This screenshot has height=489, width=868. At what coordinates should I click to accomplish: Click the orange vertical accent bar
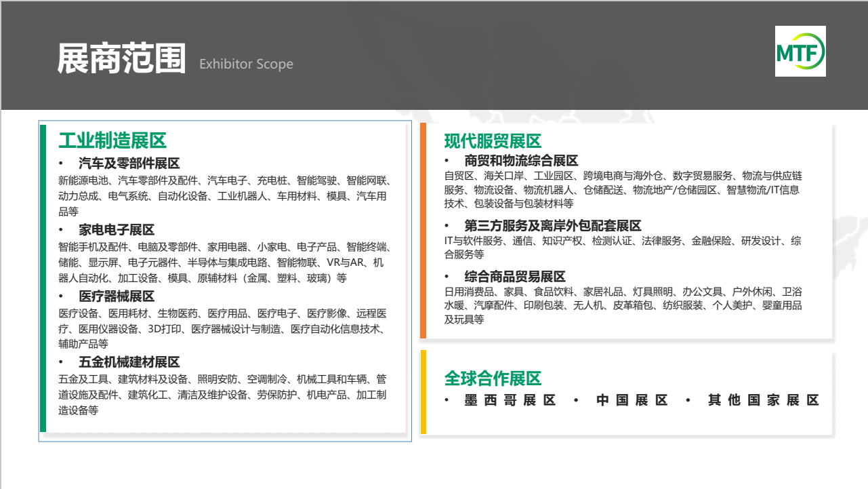point(423,231)
